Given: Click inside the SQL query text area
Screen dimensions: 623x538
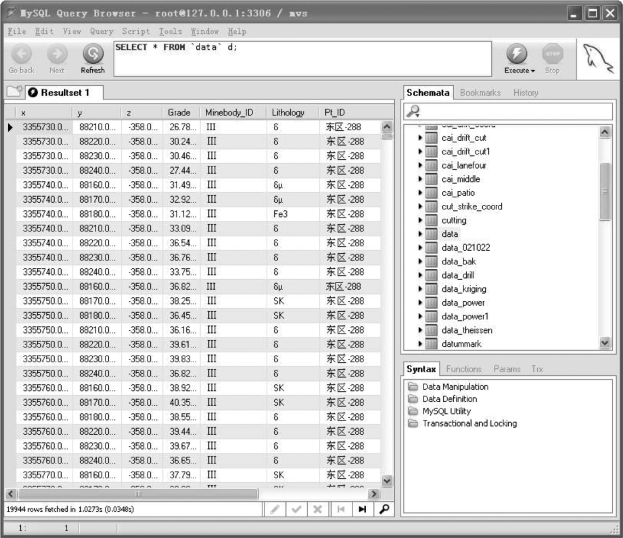Looking at the screenshot, I should (x=300, y=60).
